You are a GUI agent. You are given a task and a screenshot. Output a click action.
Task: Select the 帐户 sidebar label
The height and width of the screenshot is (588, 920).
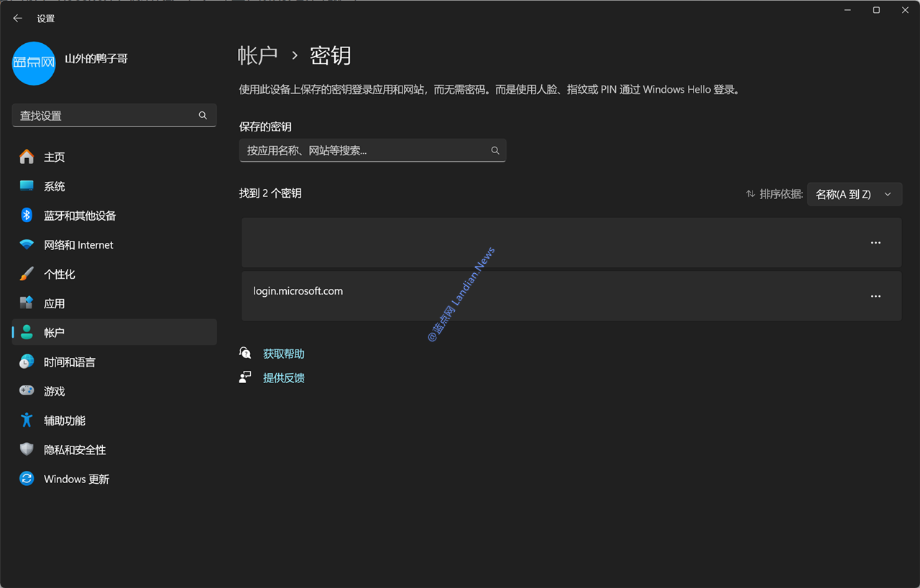(55, 333)
